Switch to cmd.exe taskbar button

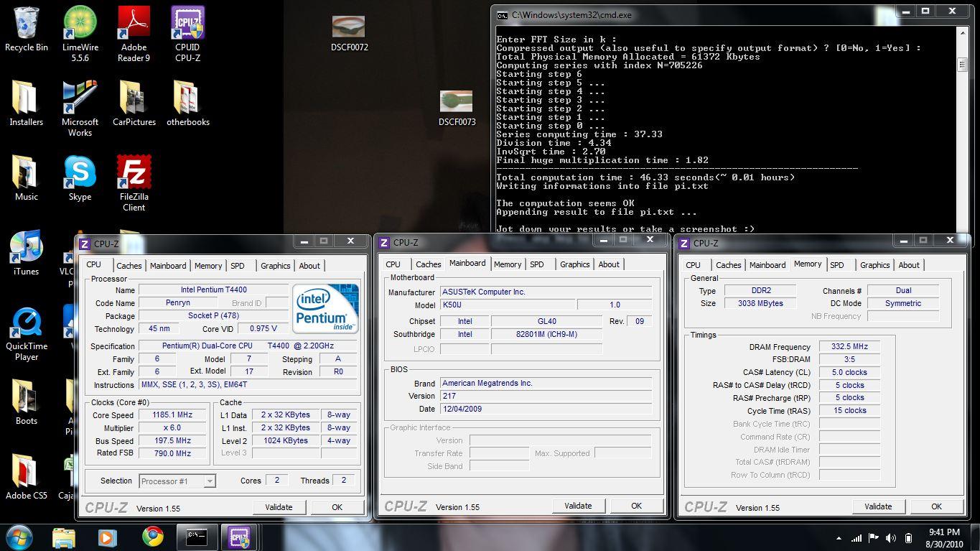point(197,537)
